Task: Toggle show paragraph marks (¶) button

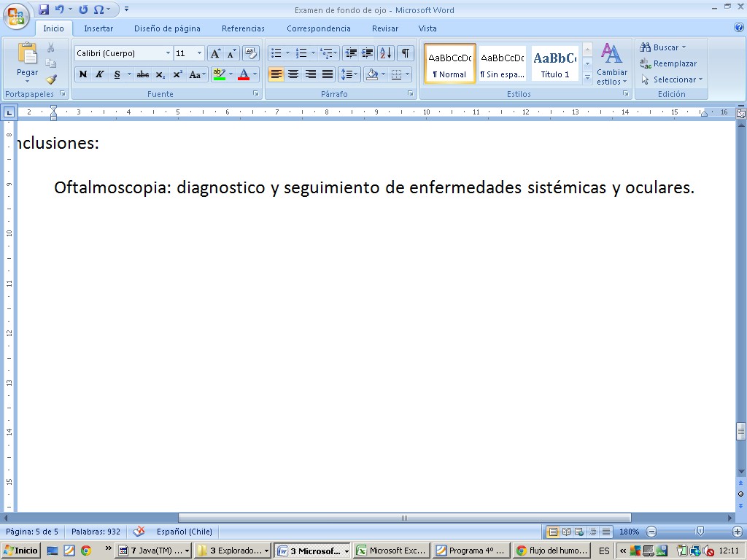Action: pos(405,53)
